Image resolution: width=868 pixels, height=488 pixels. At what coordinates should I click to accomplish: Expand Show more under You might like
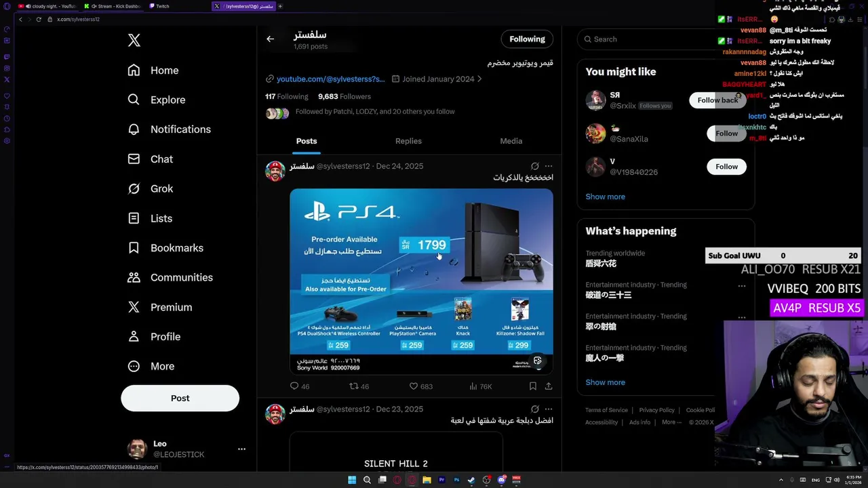click(606, 197)
